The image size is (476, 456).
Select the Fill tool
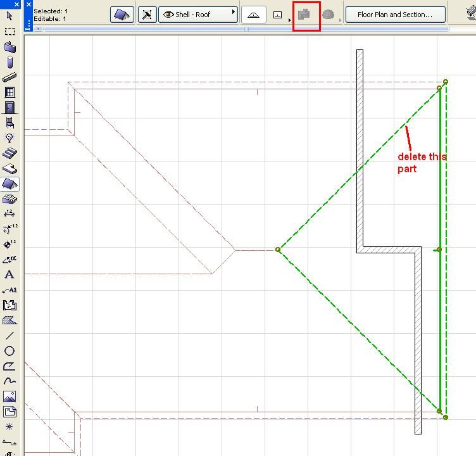click(x=9, y=320)
